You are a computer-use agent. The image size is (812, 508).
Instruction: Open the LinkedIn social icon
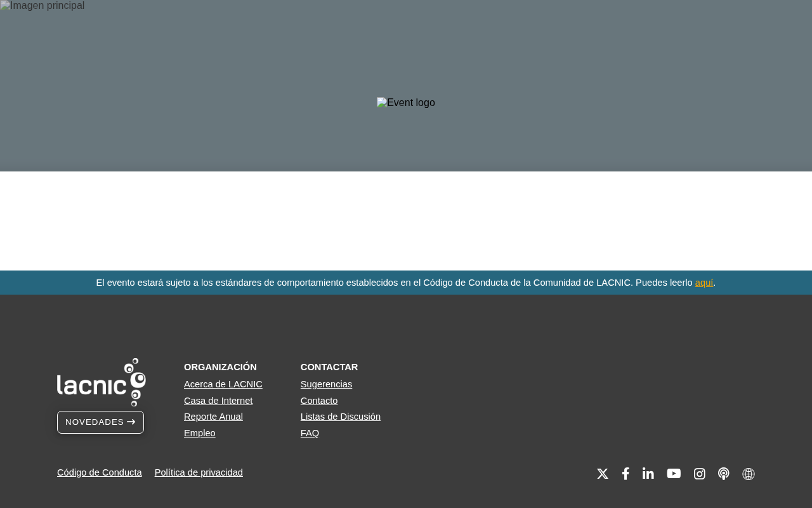[648, 474]
